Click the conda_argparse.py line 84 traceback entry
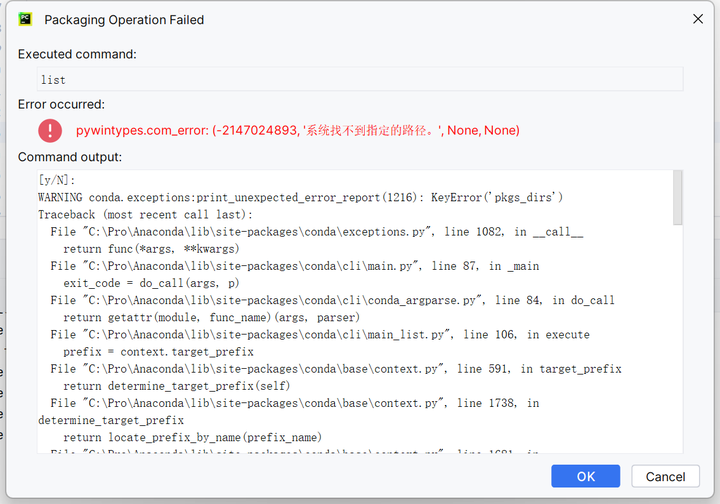The image size is (720, 504). coord(332,300)
